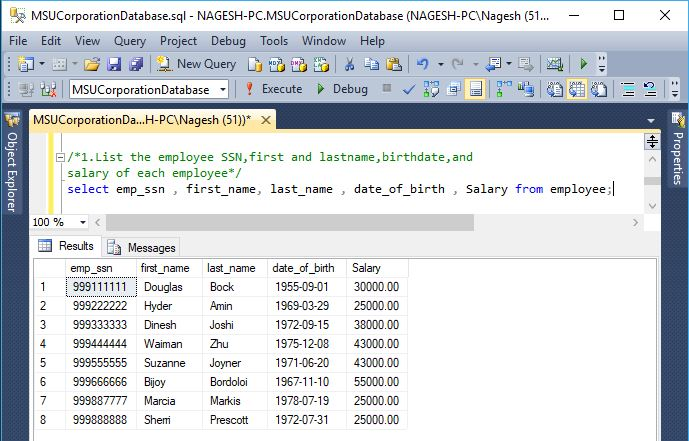
Task: Display the estimated execution plan
Action: [x=431, y=89]
